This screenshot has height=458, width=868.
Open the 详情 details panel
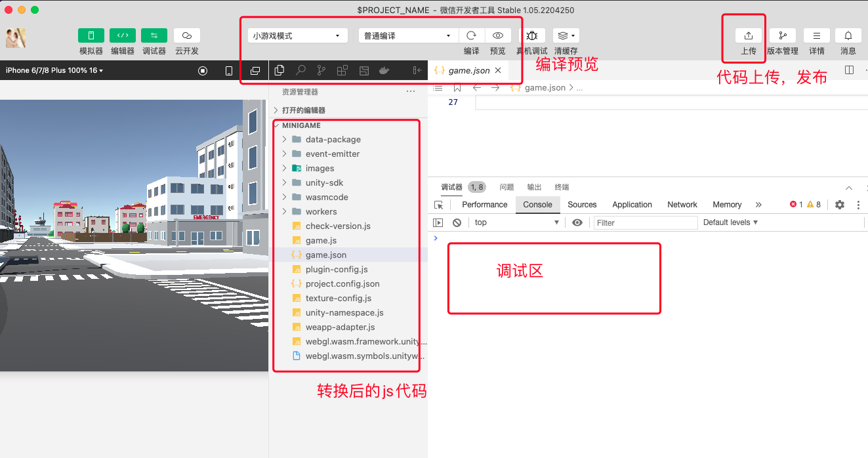coord(817,35)
